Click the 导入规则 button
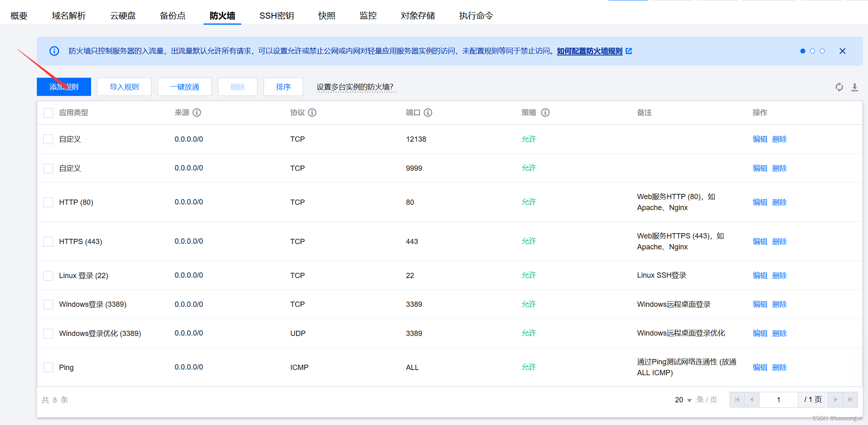This screenshot has height=425, width=868. point(124,87)
